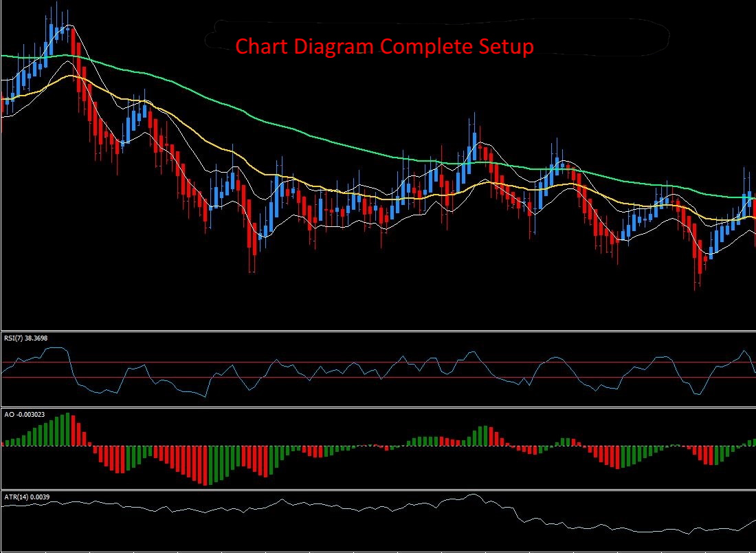Click the Chart Diagram Complete Setup title text
This screenshot has width=756, height=553.
pos(384,46)
